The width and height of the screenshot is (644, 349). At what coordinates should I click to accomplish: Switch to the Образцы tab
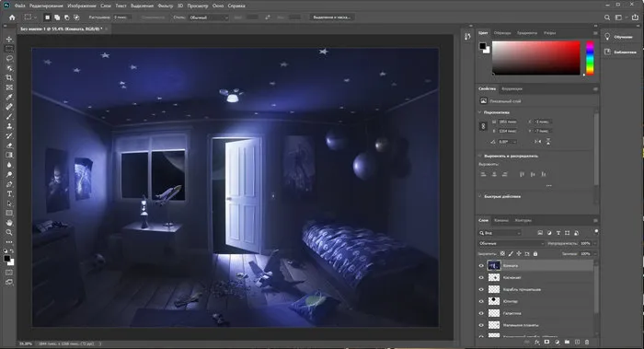tap(502, 33)
